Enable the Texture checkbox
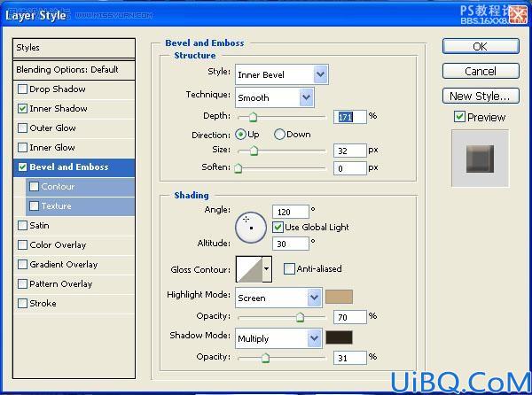This screenshot has width=532, height=395. 34,205
